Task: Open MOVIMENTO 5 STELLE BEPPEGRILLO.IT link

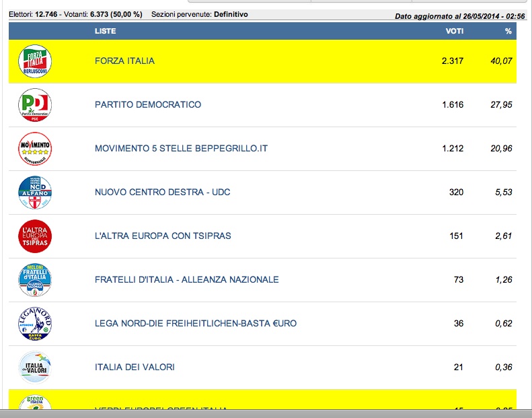Action: click(181, 148)
